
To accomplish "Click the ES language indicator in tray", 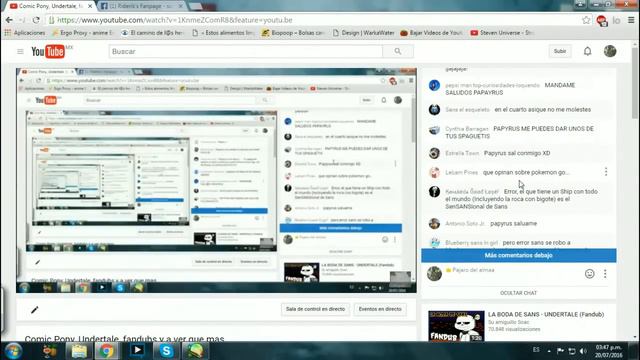I will point(536,350).
